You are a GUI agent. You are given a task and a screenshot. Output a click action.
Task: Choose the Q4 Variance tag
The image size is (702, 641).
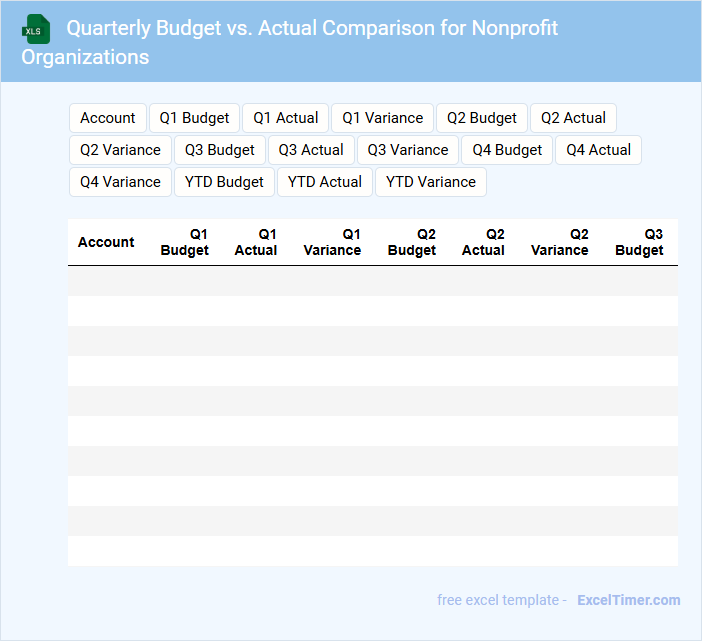[120, 182]
